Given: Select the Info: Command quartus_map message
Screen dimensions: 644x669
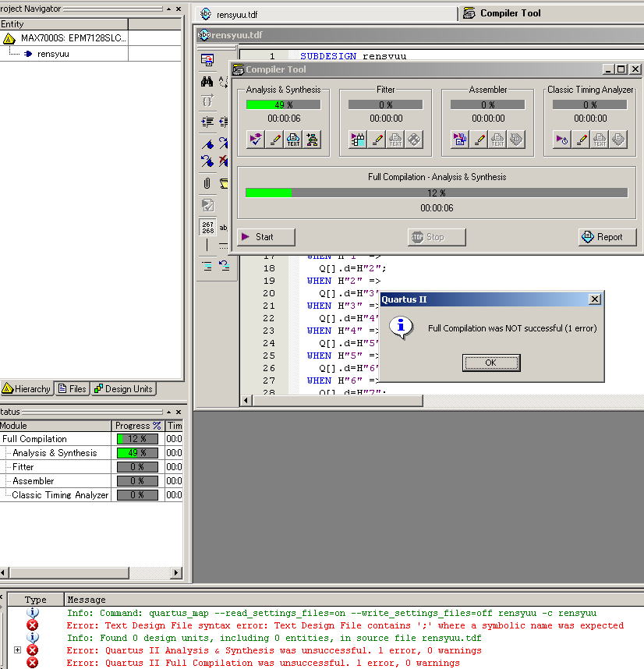Looking at the screenshot, I should 331,613.
